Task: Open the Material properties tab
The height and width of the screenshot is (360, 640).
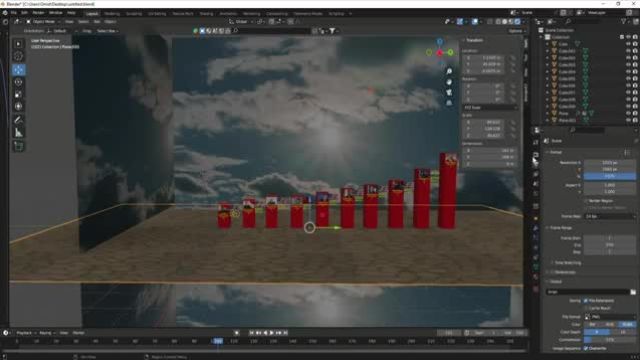Action: pos(536,277)
